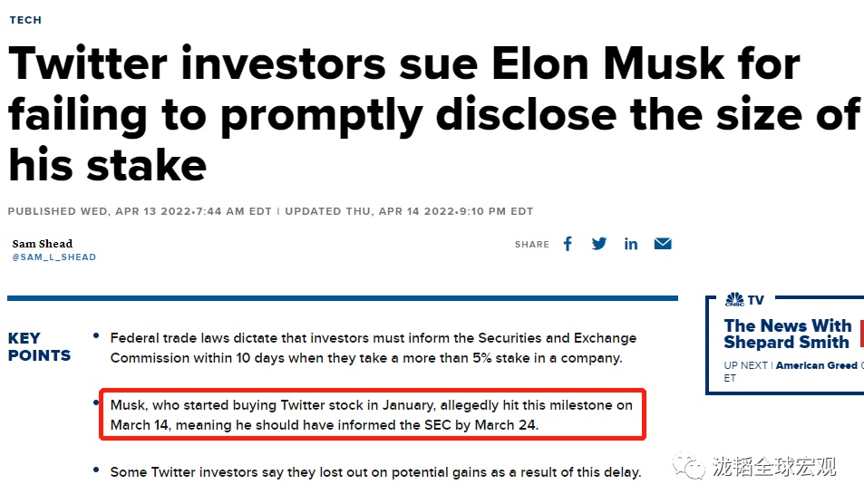The height and width of the screenshot is (504, 864).
Task: Select the Federal trade laws key point
Action: pyautogui.click(x=373, y=347)
